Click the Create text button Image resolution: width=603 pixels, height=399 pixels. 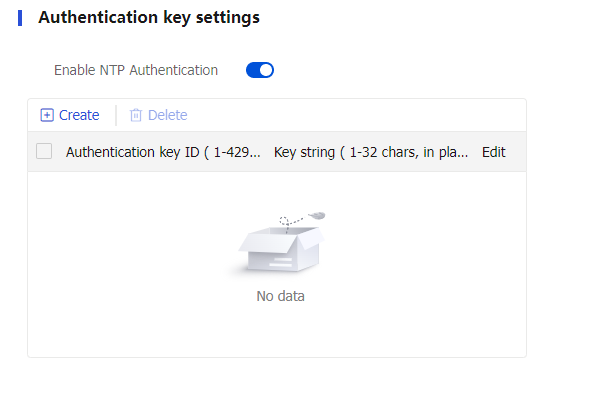79,115
